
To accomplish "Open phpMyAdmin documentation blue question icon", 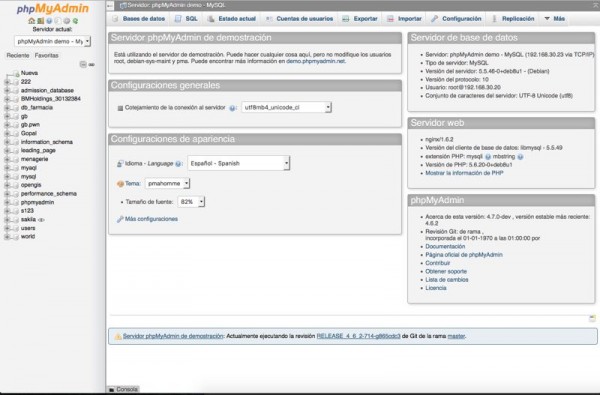I will 49,21.
